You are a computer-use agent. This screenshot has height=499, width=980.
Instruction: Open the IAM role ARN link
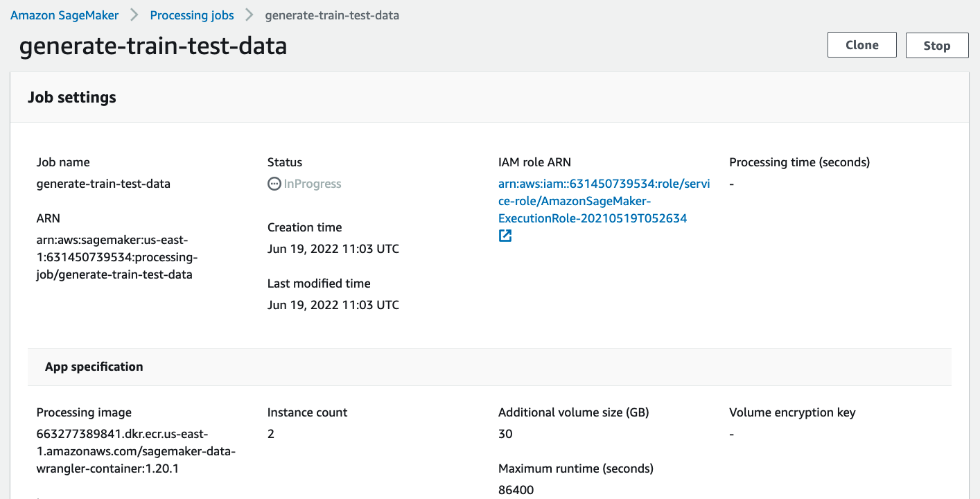click(604, 201)
